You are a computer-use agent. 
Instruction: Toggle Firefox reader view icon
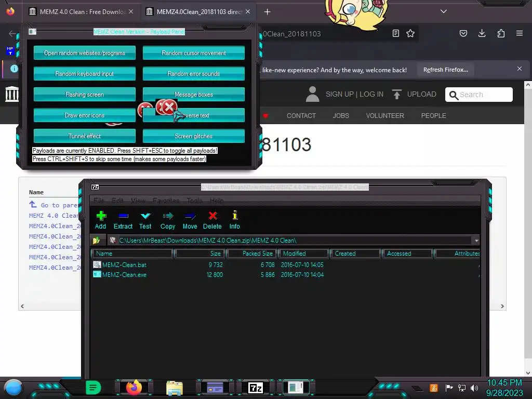click(395, 33)
